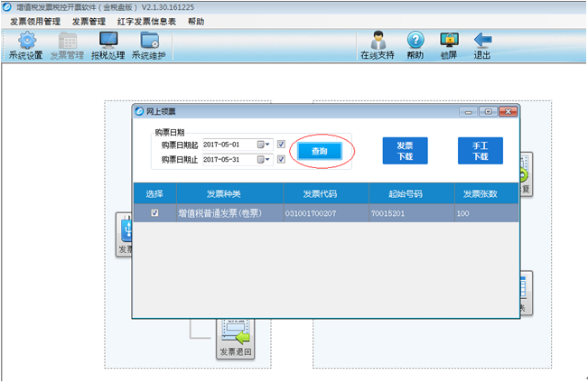Open the 红字发票信息表 menu
Image resolution: width=588 pixels, height=384 pixels.
click(x=146, y=21)
